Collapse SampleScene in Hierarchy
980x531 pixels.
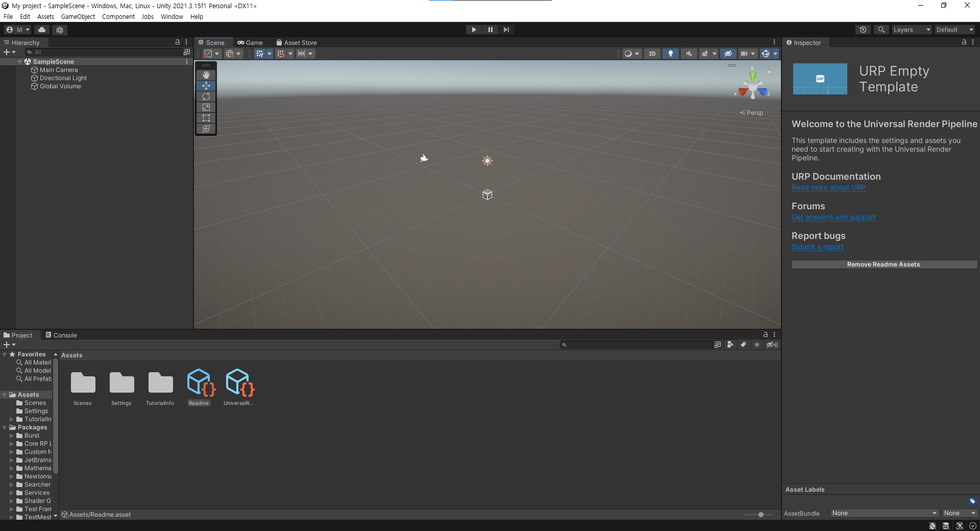[x=20, y=62]
